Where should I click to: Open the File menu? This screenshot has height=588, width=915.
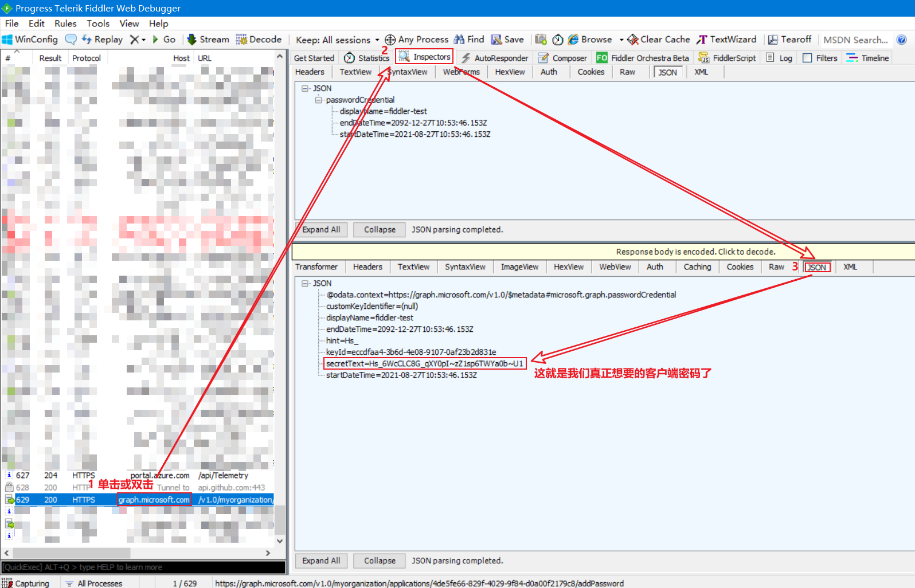tap(11, 23)
